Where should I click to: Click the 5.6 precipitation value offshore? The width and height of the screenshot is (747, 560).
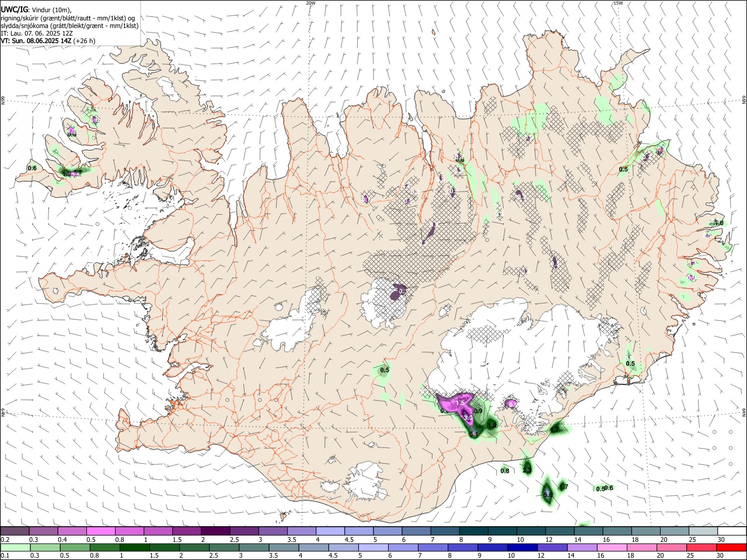pos(547,495)
